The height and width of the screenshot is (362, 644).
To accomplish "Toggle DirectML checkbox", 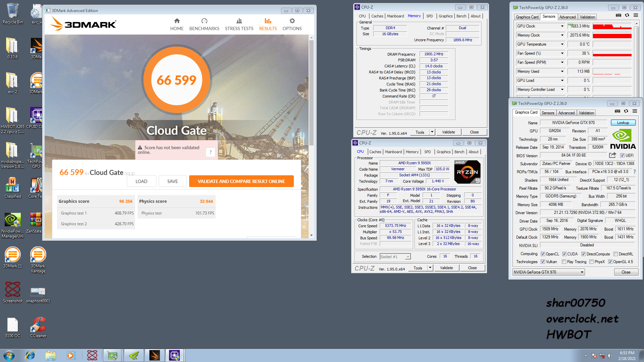I will coord(615,254).
